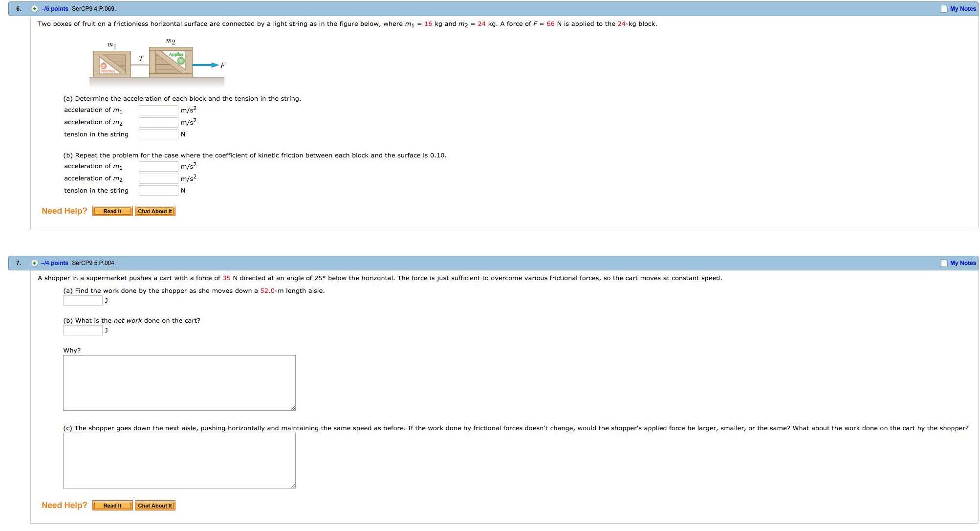
Task: Focus frictionless acceleration of m1 field
Action: click(158, 110)
